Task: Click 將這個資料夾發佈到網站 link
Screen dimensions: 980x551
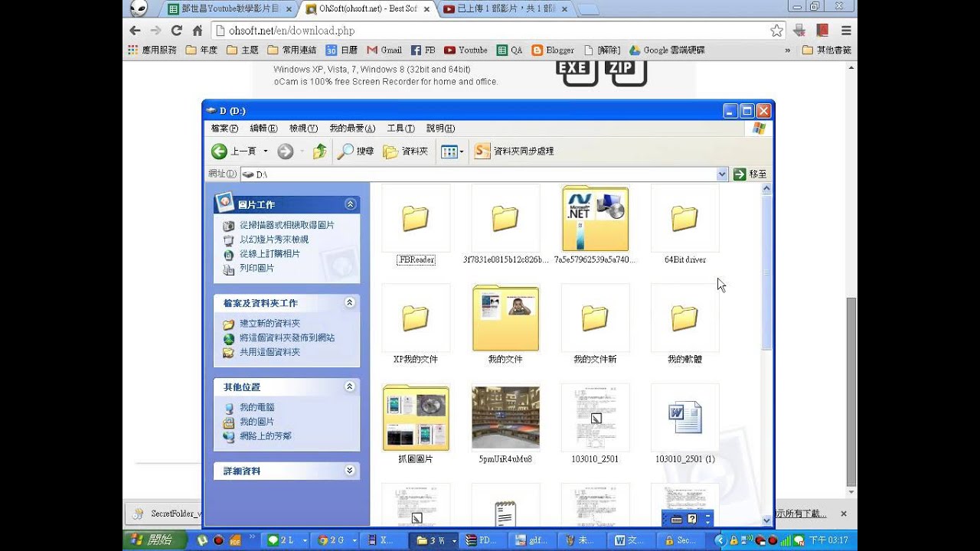Action: point(287,337)
